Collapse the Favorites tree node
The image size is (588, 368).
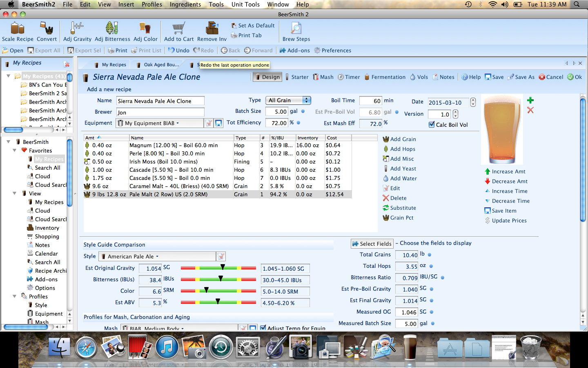click(14, 150)
